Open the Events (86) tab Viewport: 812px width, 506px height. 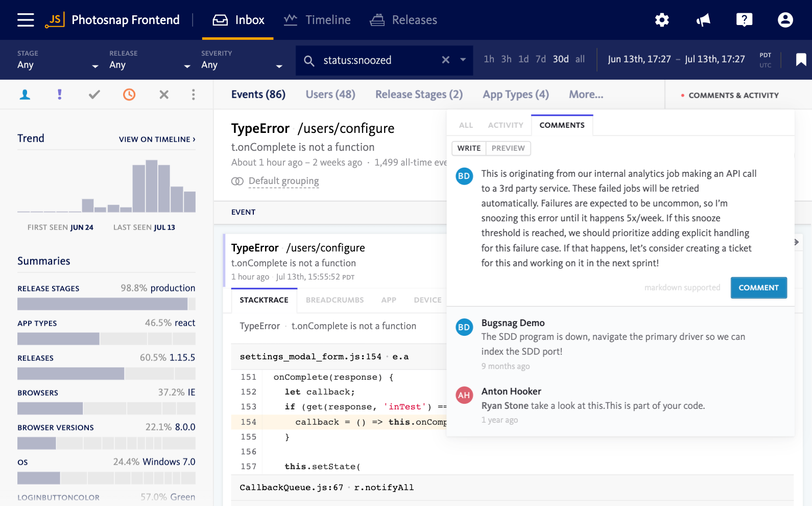(258, 95)
